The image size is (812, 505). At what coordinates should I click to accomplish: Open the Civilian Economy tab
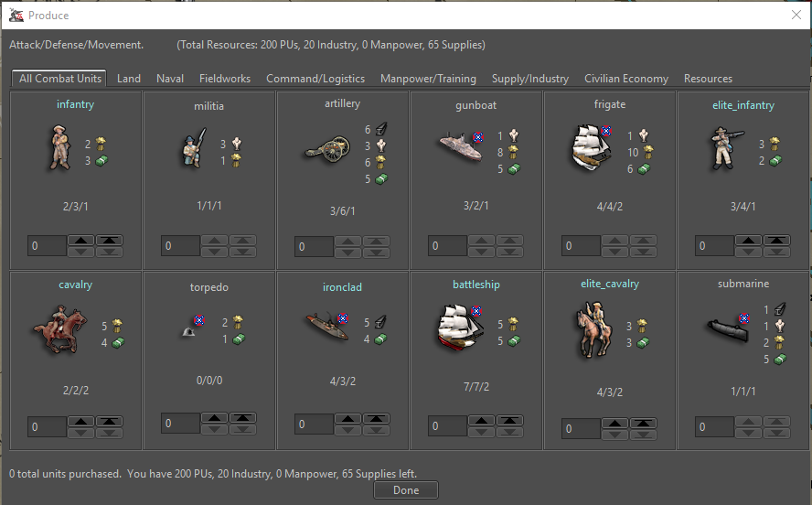pyautogui.click(x=626, y=79)
